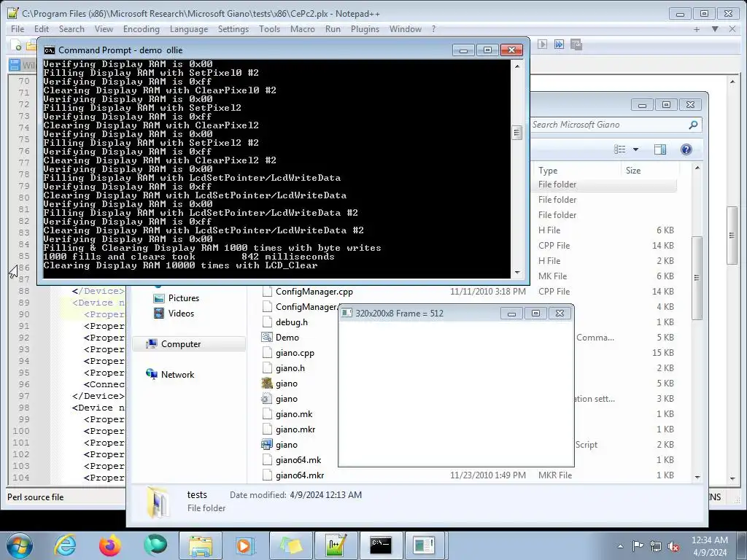The height and width of the screenshot is (560, 747).
Task: Open the Language menu in Notepad++
Action: tap(189, 29)
